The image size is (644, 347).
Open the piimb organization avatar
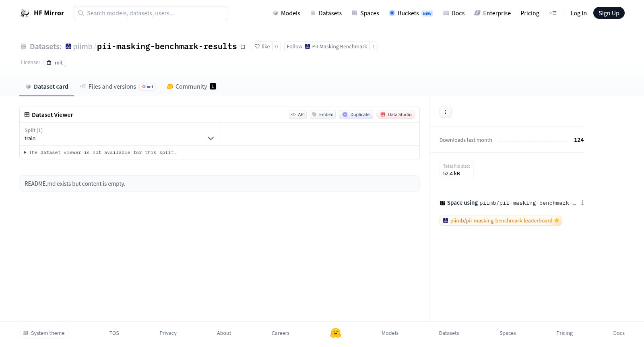68,46
